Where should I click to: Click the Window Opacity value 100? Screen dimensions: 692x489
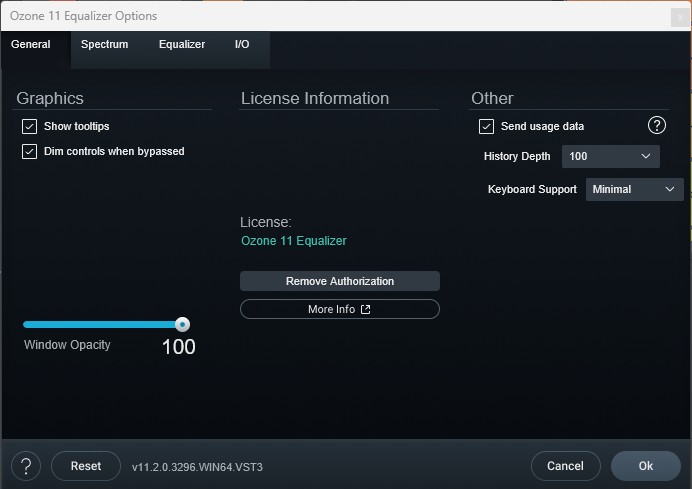pos(179,347)
